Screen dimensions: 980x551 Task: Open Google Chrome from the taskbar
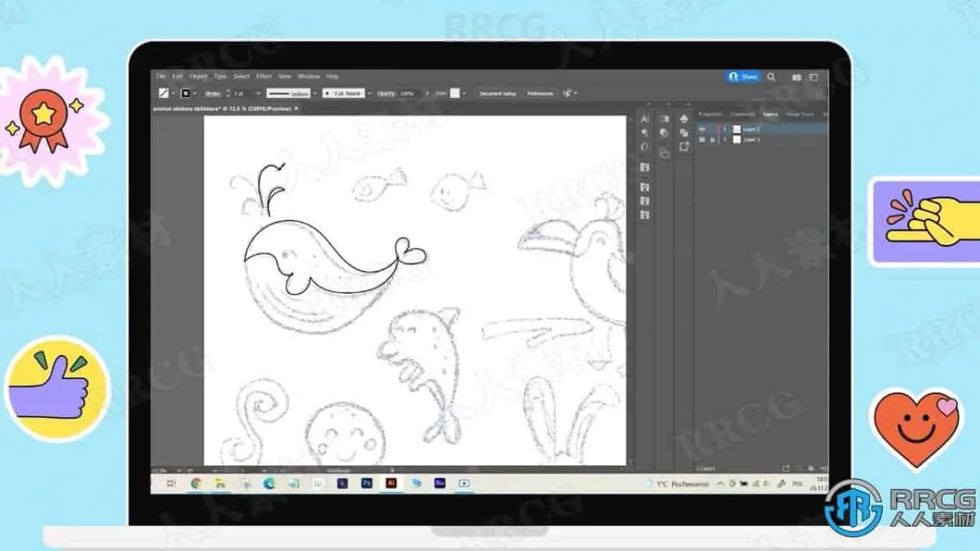click(x=196, y=483)
